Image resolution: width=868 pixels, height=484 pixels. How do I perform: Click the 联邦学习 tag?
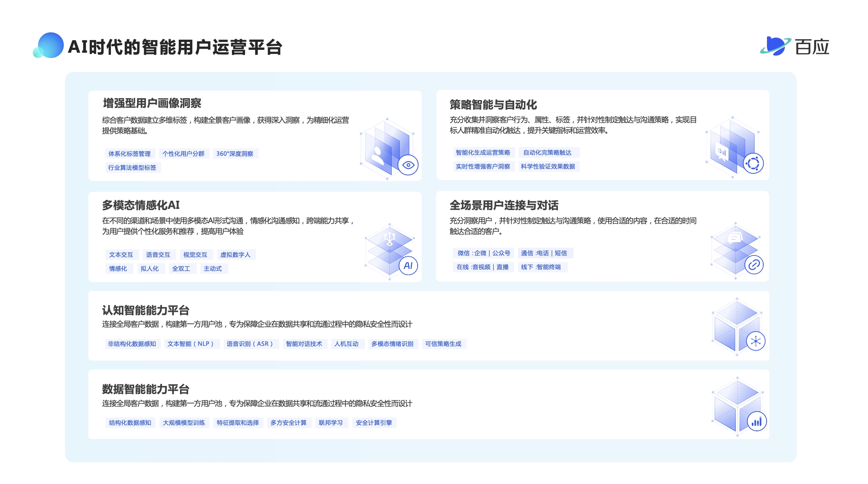pos(331,423)
